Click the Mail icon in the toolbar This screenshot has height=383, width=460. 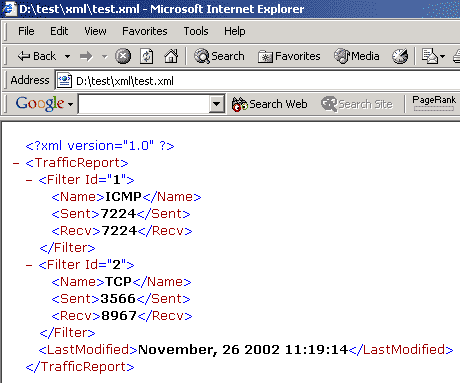pos(429,56)
